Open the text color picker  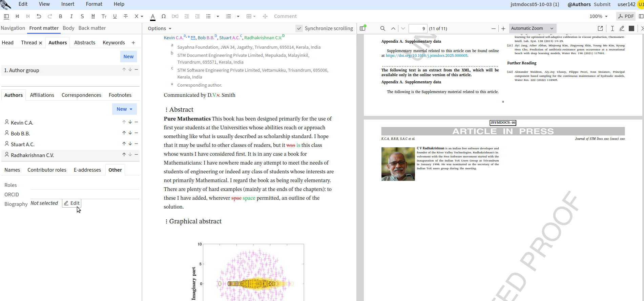pos(153,16)
